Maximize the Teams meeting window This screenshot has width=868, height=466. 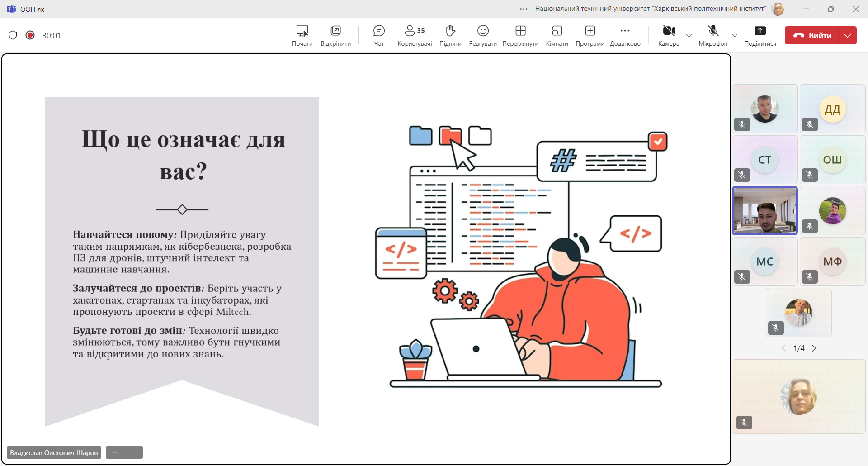(x=831, y=9)
